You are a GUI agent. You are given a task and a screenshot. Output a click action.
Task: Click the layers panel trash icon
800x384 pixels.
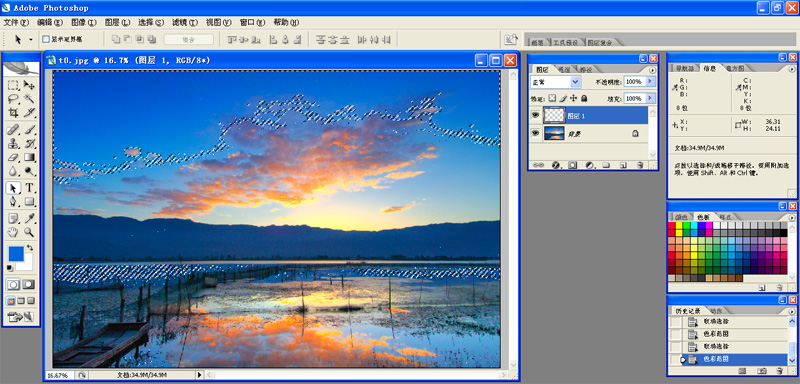point(640,165)
